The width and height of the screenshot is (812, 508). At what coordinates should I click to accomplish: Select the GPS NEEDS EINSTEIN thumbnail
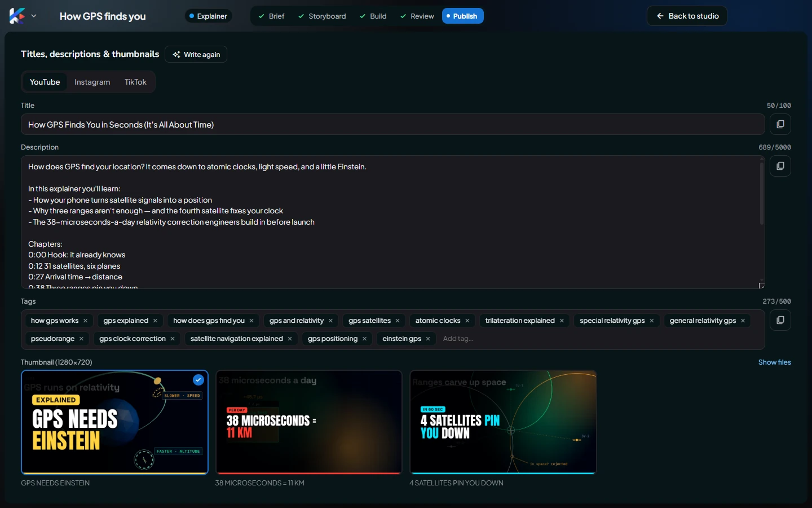[x=114, y=422]
